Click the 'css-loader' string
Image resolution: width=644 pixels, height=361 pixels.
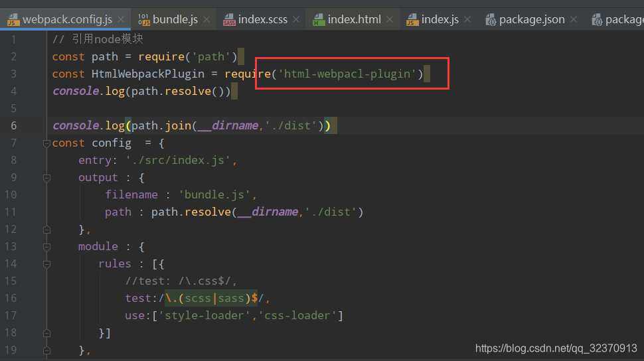click(297, 315)
